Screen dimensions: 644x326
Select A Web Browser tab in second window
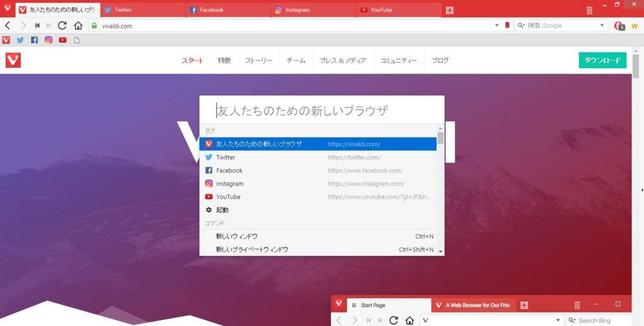pyautogui.click(x=474, y=305)
